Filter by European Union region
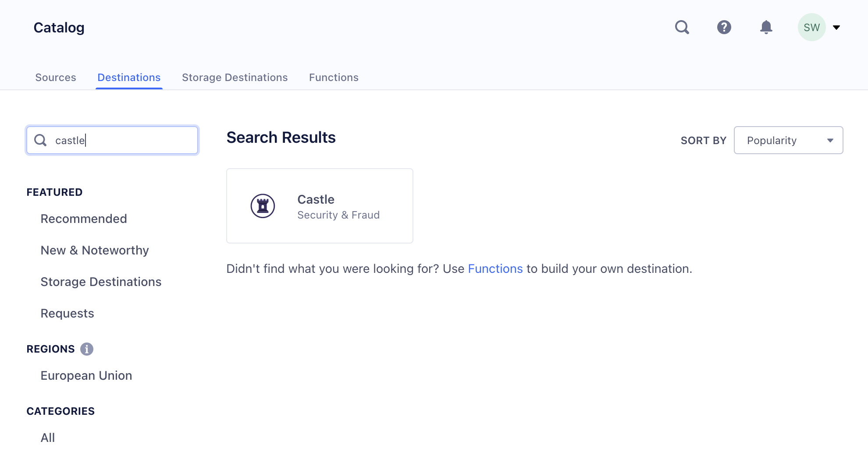Screen dimensions: 868x459 point(86,375)
